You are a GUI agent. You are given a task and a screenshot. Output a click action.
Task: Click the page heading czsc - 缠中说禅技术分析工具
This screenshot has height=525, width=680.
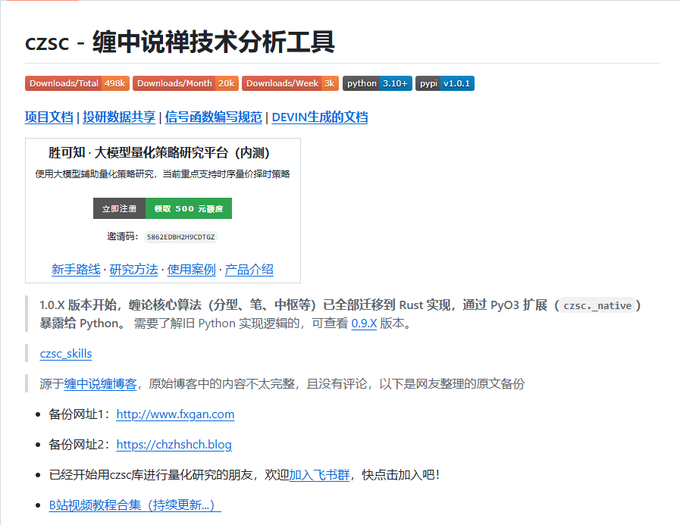[180, 42]
